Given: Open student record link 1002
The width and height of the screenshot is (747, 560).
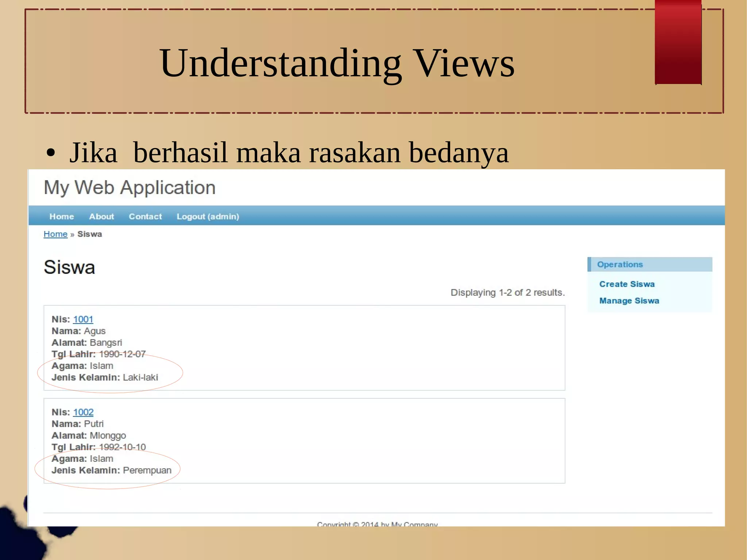Looking at the screenshot, I should click(83, 412).
